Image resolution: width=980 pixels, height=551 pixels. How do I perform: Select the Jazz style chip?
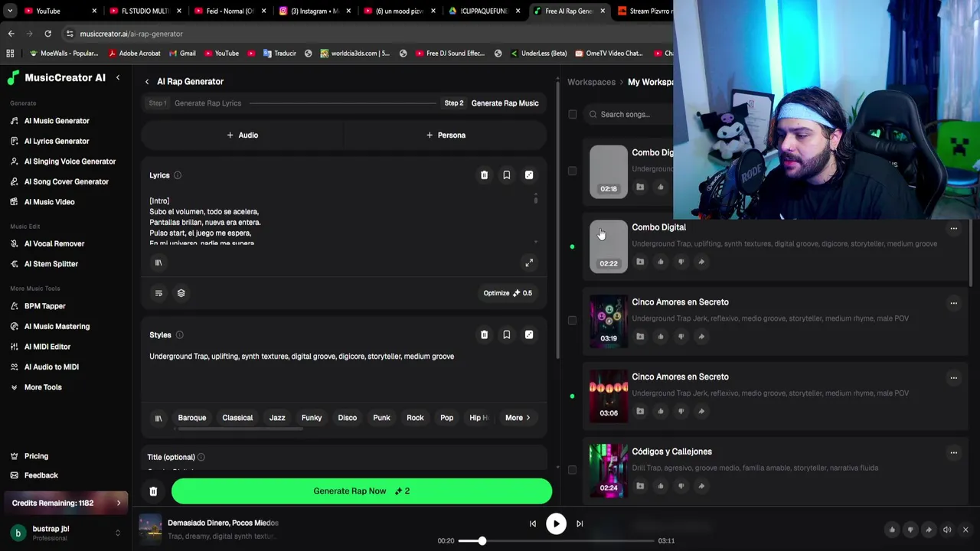tap(277, 418)
